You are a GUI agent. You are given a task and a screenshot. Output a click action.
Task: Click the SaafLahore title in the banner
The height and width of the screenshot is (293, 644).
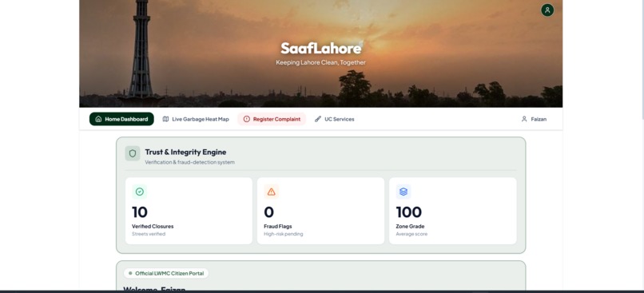(x=321, y=48)
